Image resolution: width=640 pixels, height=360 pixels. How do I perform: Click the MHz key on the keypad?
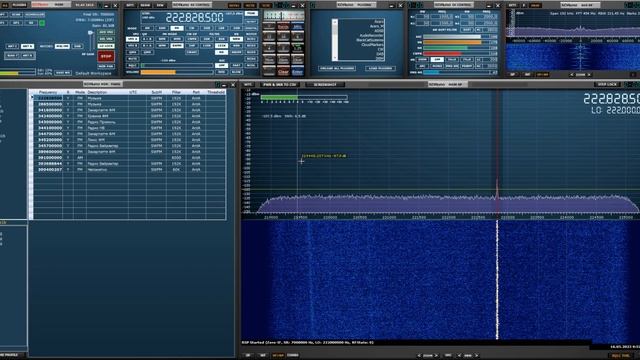click(x=298, y=27)
